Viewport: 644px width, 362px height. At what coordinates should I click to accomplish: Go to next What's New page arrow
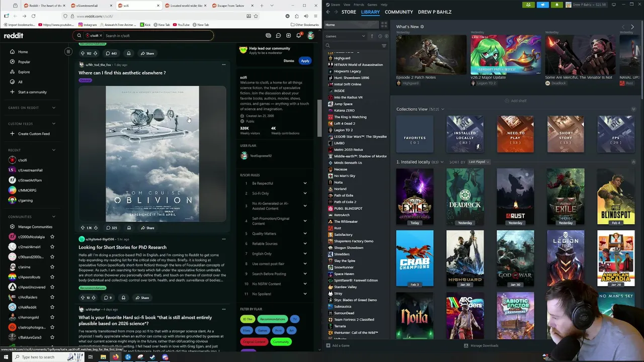click(x=632, y=27)
